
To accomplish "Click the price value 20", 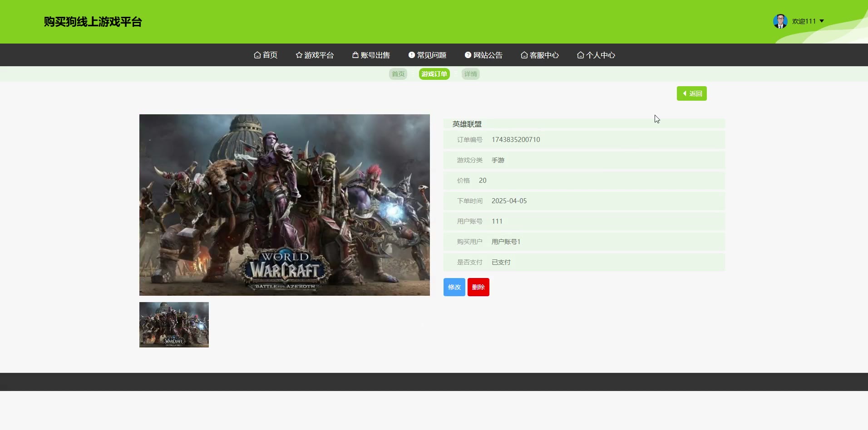I will click(x=483, y=181).
